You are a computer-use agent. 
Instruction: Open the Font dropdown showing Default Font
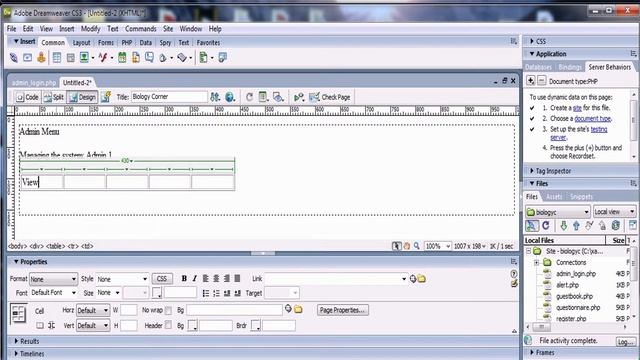click(x=53, y=293)
